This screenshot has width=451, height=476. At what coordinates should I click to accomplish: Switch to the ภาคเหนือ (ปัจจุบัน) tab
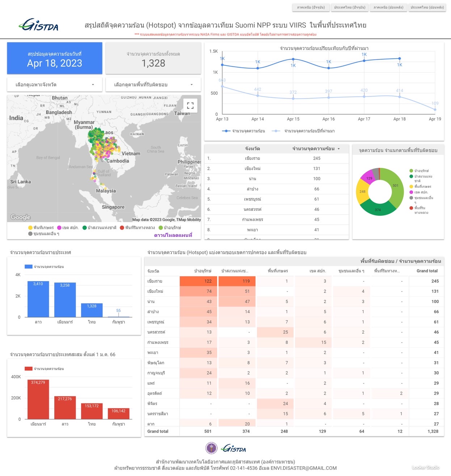coord(311,8)
